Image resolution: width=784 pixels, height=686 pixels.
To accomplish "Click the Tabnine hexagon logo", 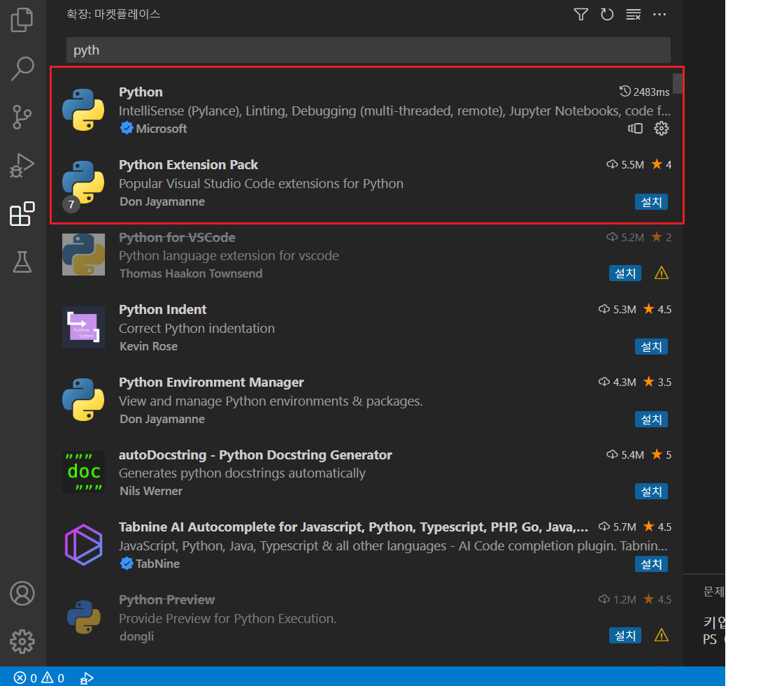I will click(x=83, y=545).
